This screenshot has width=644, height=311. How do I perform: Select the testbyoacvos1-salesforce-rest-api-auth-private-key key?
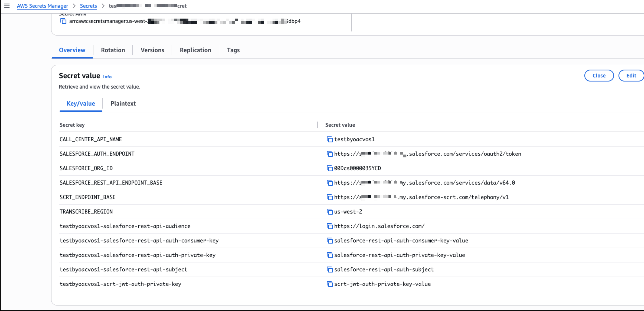coord(137,255)
